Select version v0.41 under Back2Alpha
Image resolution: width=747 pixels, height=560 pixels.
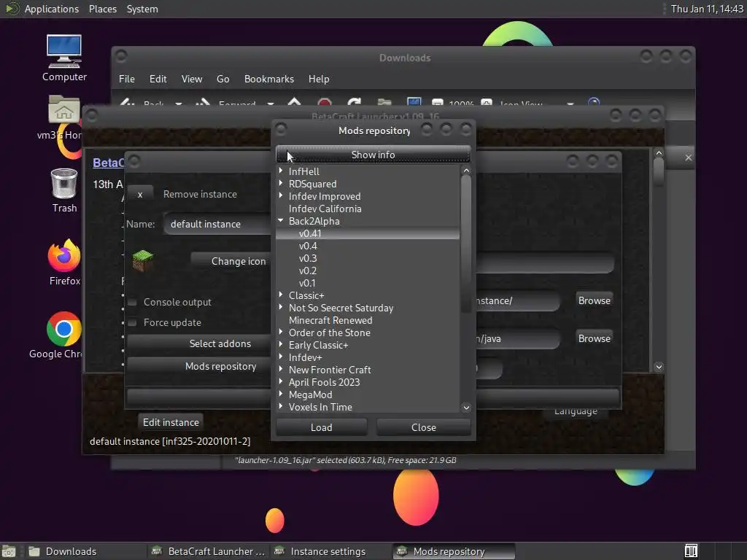(x=368, y=233)
